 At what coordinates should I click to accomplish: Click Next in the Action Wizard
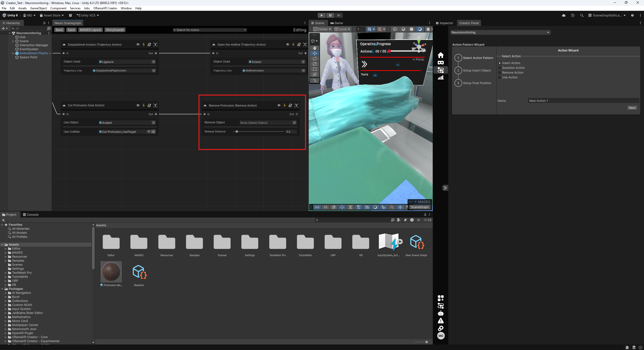632,108
